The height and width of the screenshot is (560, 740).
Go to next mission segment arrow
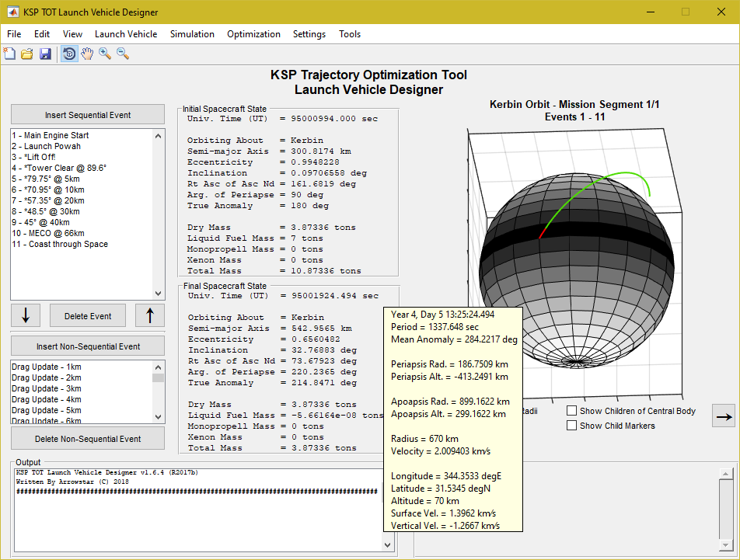coord(724,416)
